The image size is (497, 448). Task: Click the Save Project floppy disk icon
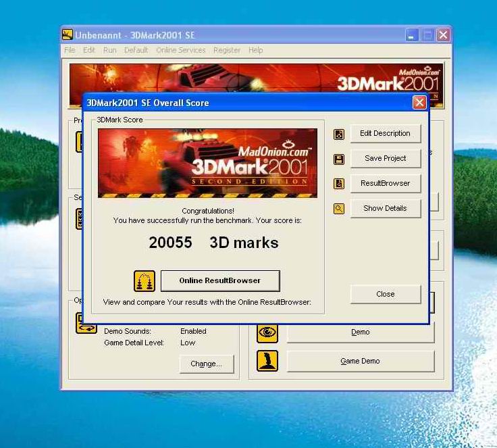[339, 159]
